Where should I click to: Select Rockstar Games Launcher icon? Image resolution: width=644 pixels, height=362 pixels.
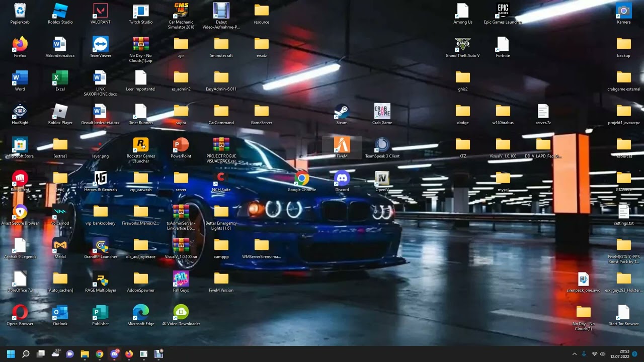141,150
